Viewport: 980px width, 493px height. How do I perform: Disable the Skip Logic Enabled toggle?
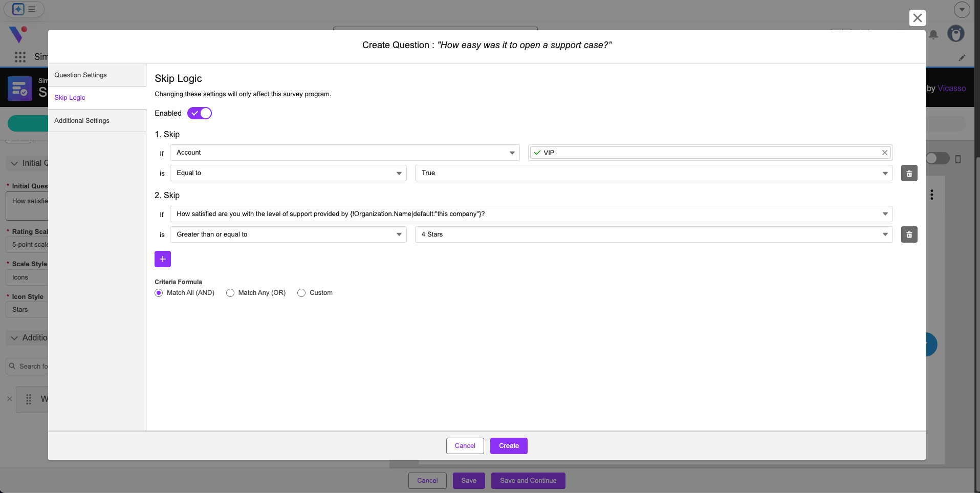[x=200, y=113]
